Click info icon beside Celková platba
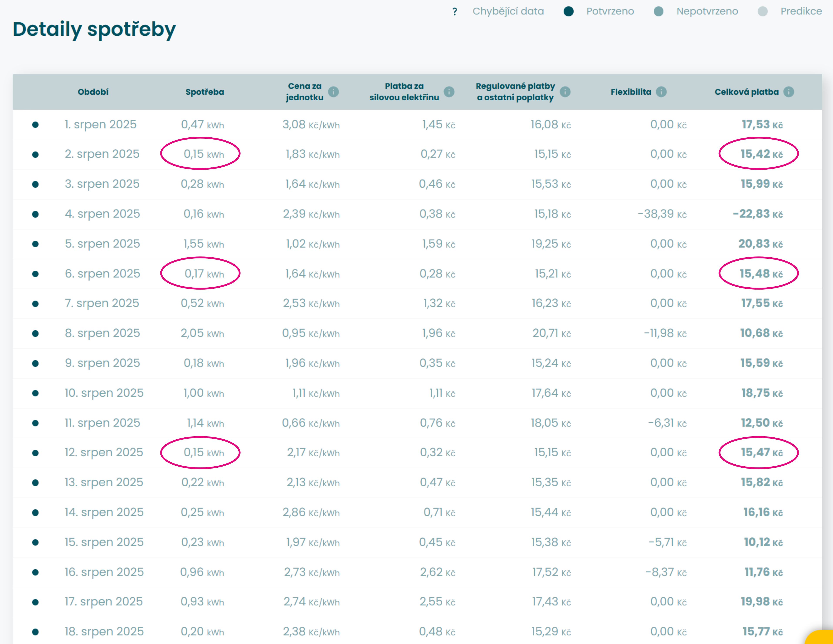This screenshot has height=644, width=833. click(x=788, y=92)
